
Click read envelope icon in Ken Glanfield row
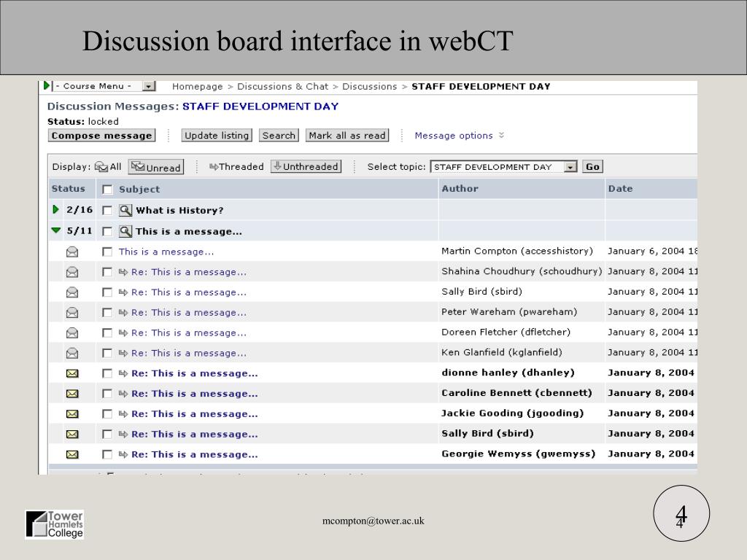[72, 354]
